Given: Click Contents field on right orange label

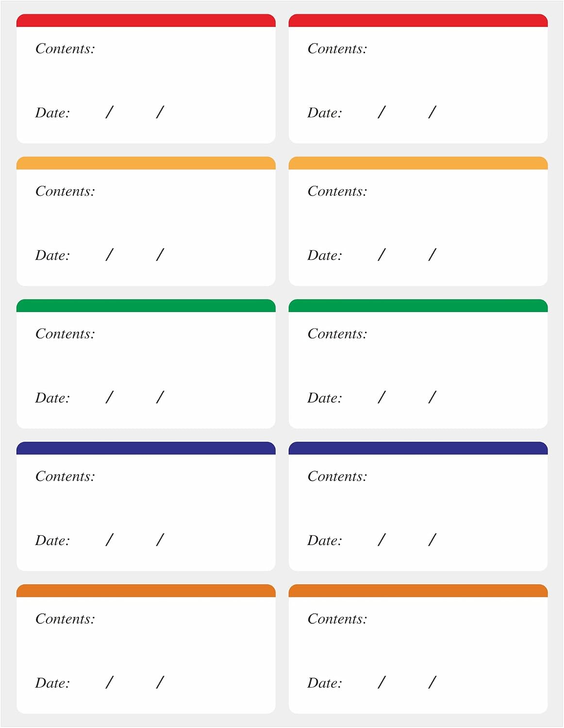Looking at the screenshot, I should pos(337,619).
